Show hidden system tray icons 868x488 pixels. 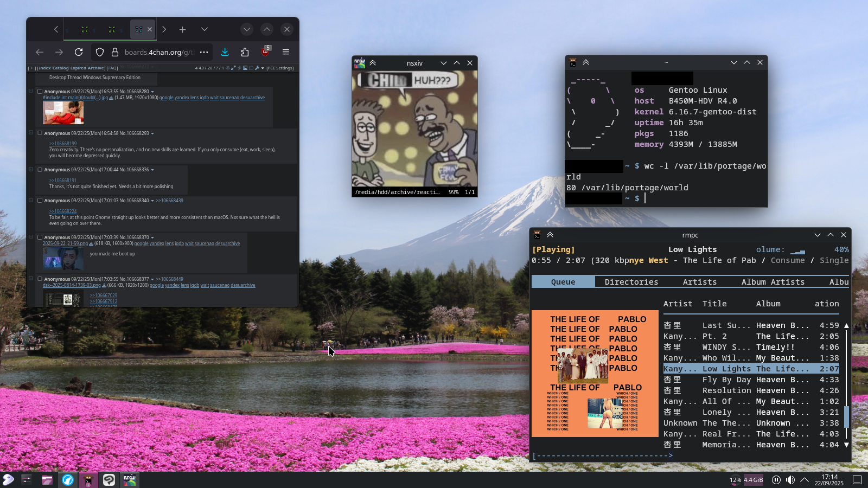coord(805,480)
